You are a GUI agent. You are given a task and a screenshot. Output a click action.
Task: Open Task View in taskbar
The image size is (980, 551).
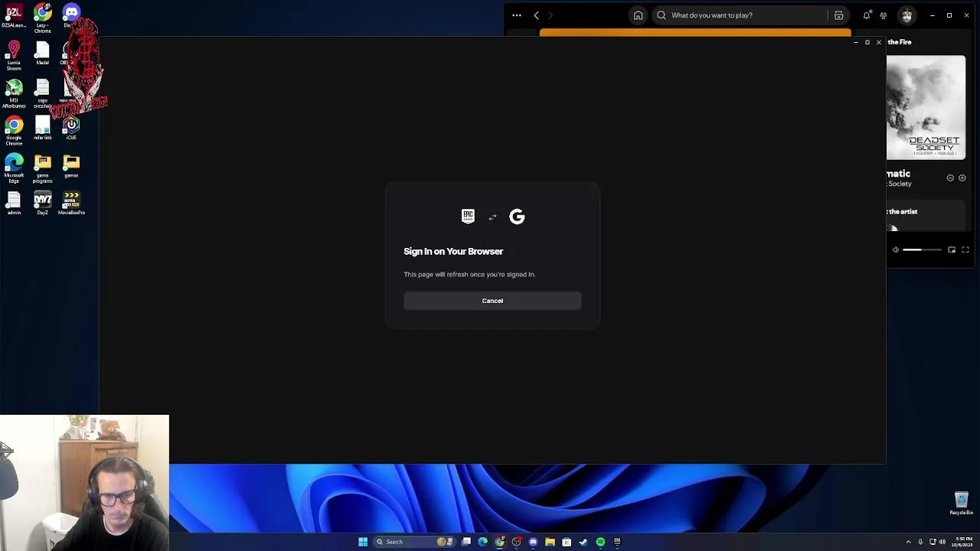466,542
